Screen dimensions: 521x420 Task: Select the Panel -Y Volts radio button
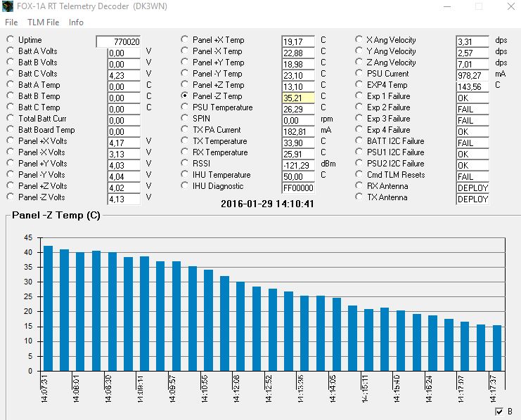point(11,174)
